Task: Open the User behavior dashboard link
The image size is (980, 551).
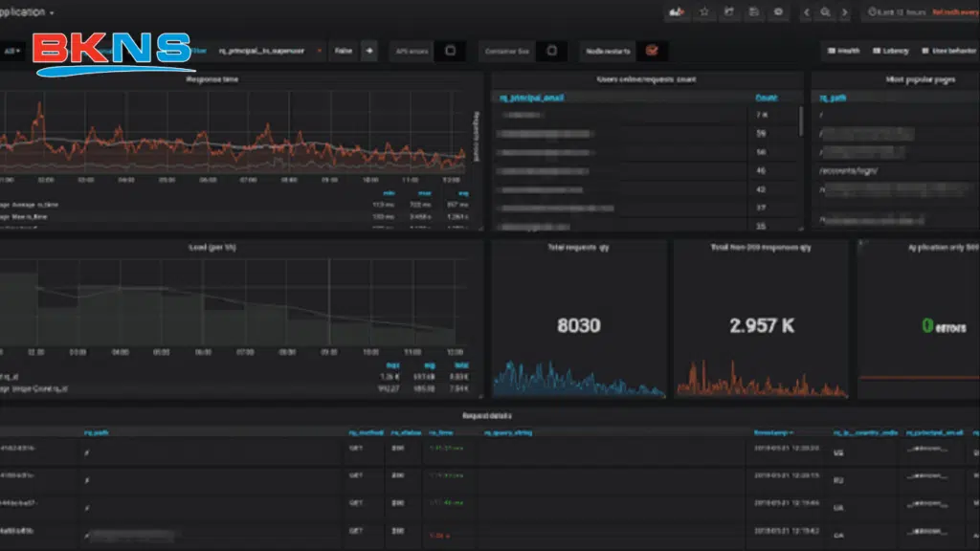Action: [948, 51]
